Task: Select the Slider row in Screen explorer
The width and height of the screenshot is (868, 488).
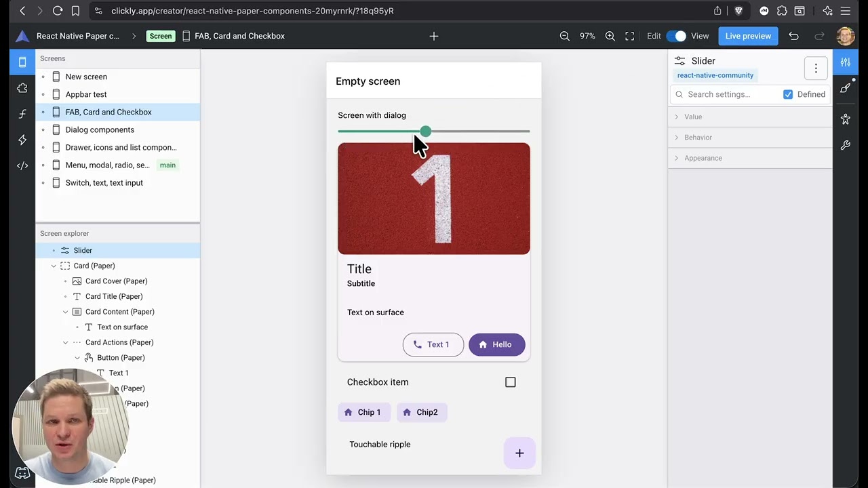Action: (x=118, y=250)
